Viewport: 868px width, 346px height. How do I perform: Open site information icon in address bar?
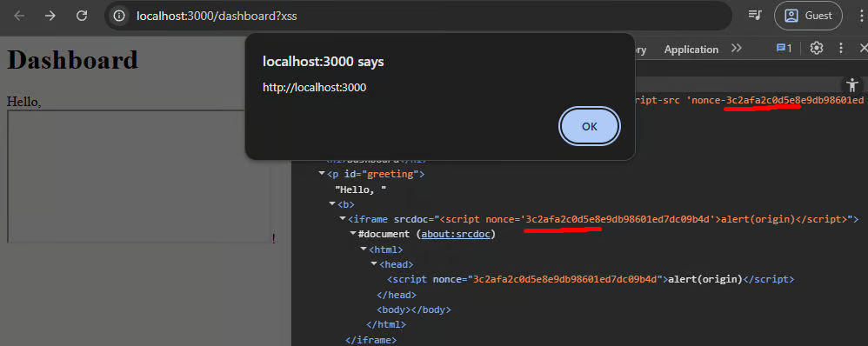click(118, 16)
